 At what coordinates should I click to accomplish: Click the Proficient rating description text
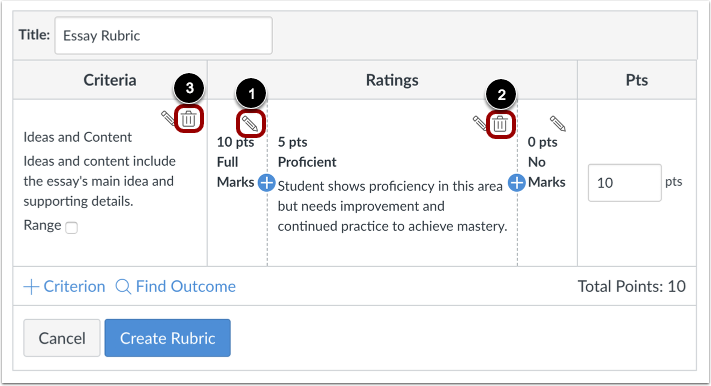(x=392, y=206)
